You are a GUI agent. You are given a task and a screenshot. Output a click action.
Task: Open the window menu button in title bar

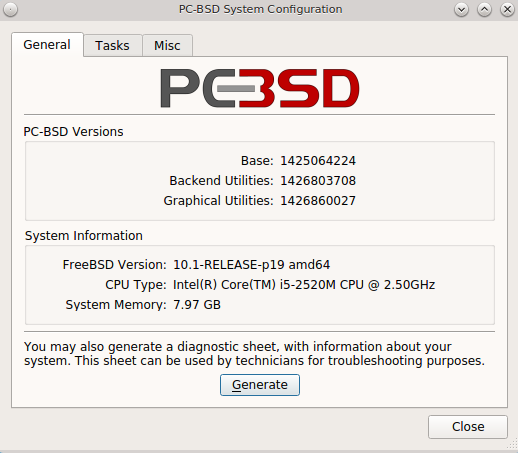[x=10, y=9]
